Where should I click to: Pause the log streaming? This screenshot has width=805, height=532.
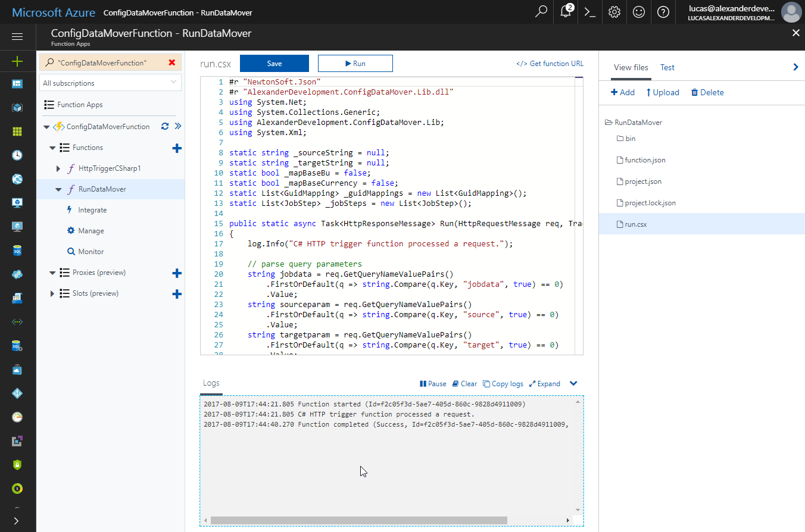click(x=433, y=384)
